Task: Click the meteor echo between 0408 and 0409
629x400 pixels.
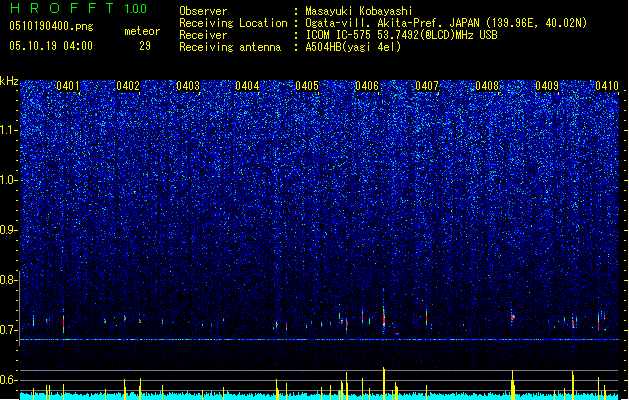Action: [x=512, y=317]
